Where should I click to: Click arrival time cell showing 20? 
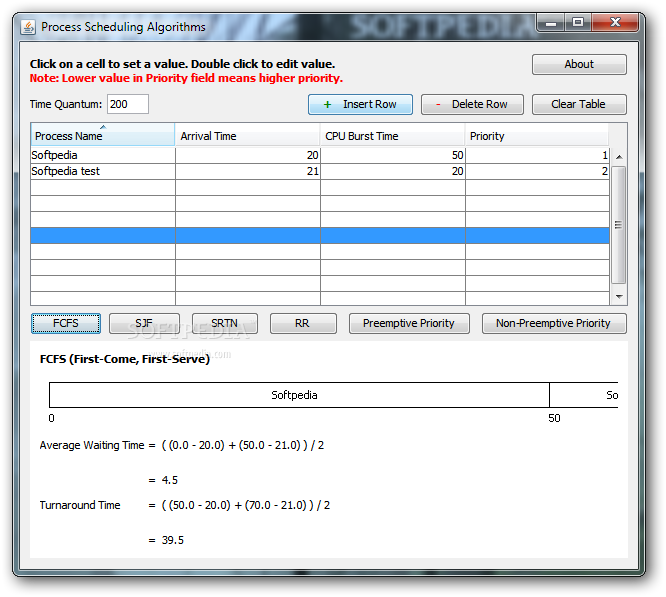click(x=248, y=155)
